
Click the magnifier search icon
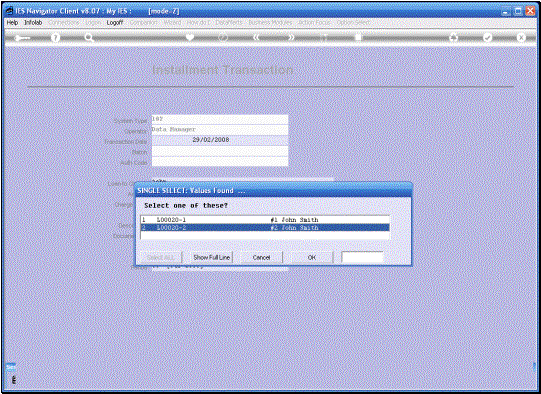coord(89,38)
